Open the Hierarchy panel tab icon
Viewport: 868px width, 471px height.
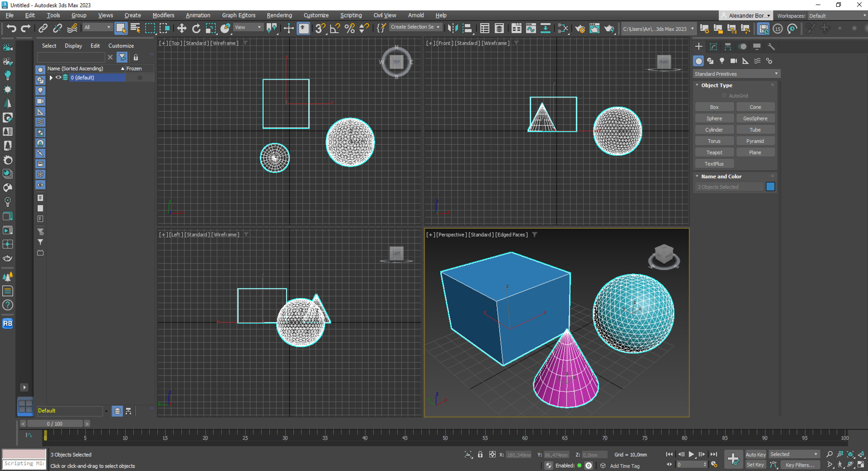click(x=728, y=47)
